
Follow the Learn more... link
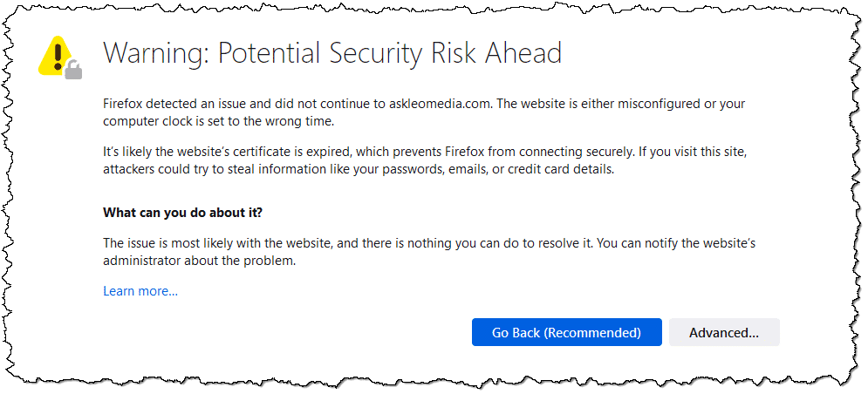pos(140,291)
